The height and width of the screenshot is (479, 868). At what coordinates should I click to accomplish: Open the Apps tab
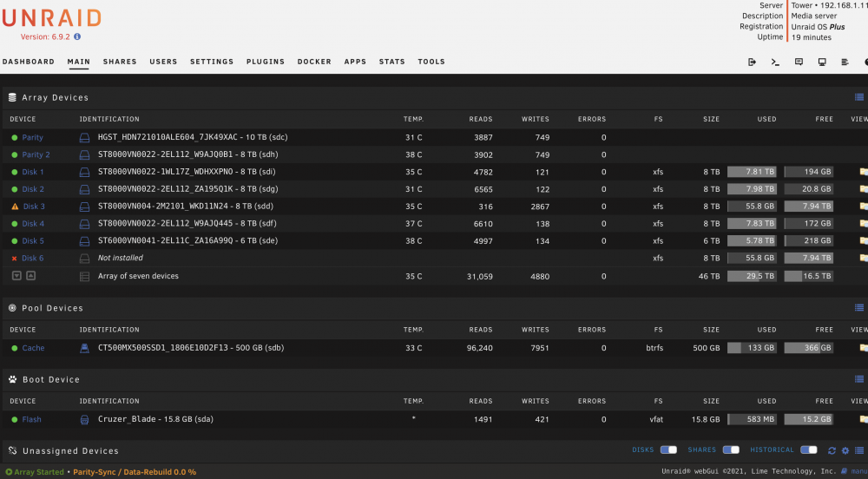click(x=355, y=62)
